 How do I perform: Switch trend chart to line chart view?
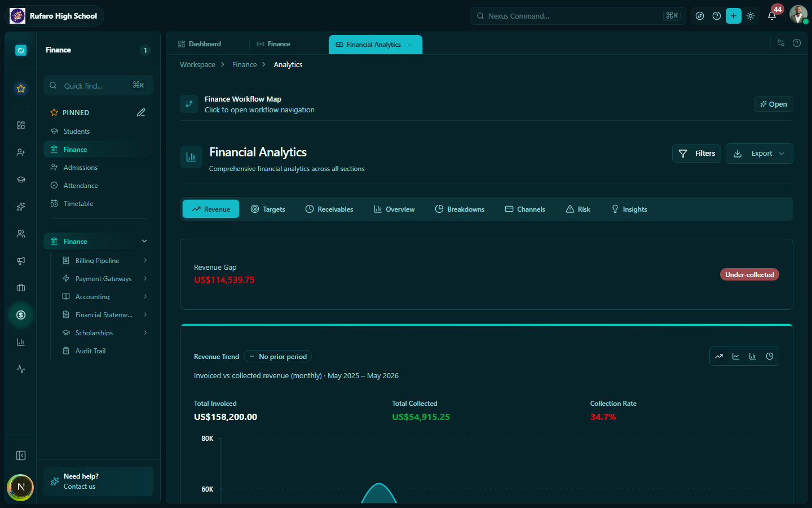(736, 356)
